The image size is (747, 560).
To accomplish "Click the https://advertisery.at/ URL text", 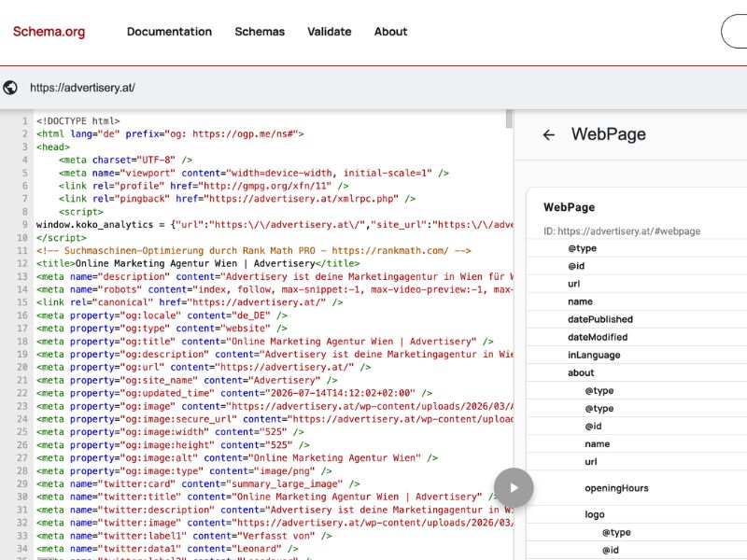I will (x=82, y=88).
